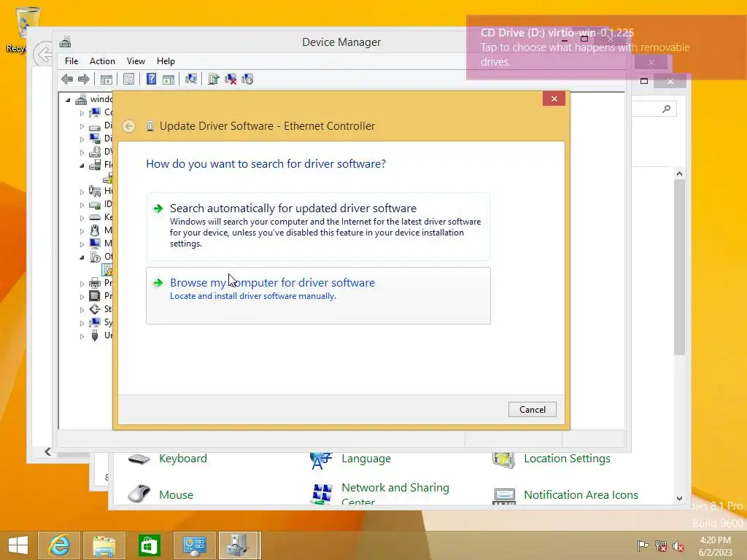
Task: Select the Processors chip icon in device tree
Action: click(95, 296)
